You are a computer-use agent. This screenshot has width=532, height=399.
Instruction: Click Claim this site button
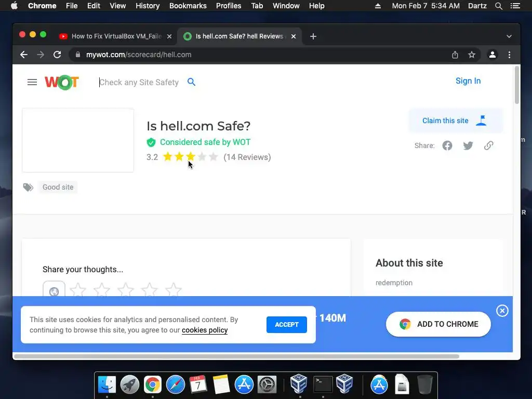[x=455, y=121]
